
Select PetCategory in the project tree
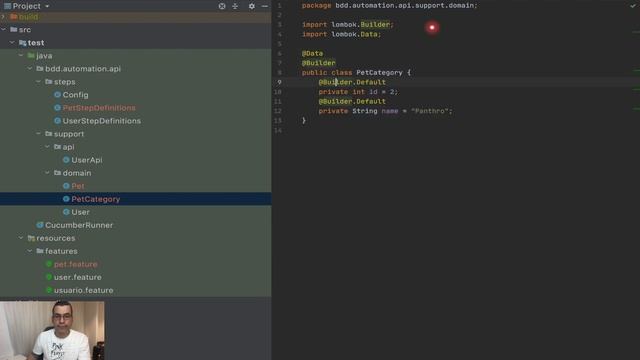tap(96, 199)
